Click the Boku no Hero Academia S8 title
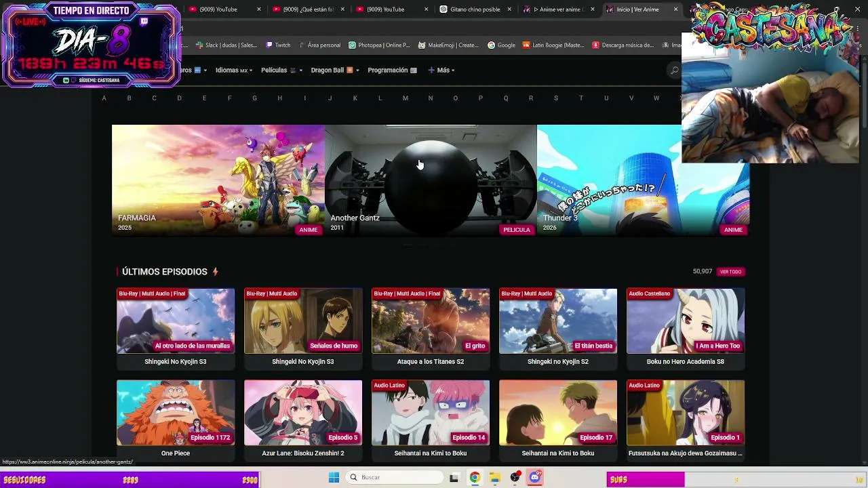Image resolution: width=868 pixels, height=488 pixels. coord(686,362)
